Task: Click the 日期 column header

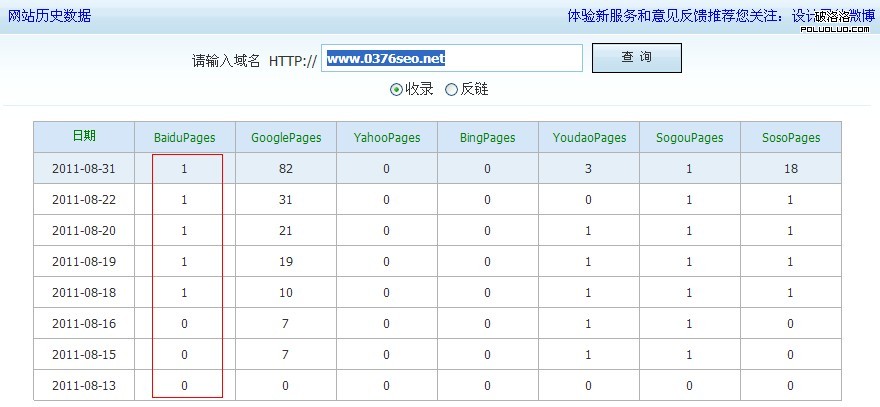Action: (84, 137)
